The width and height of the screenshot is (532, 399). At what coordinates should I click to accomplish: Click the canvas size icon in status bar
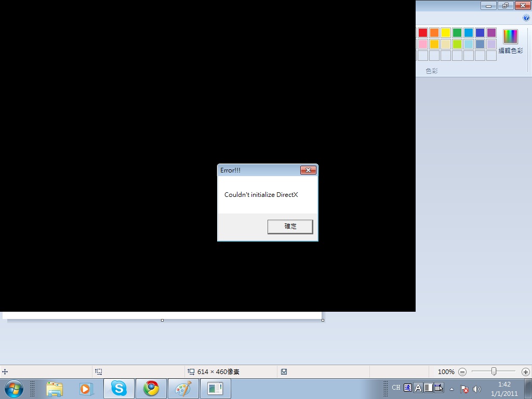click(191, 372)
